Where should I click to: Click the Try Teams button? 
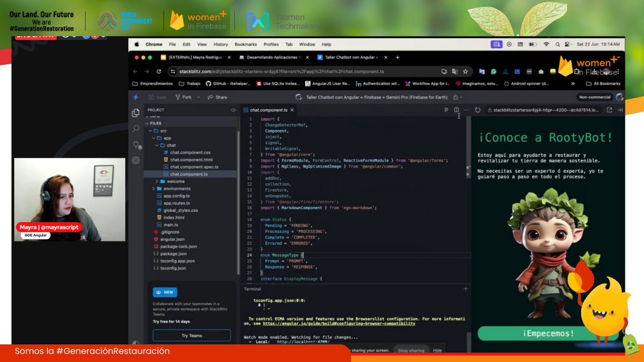(192, 336)
